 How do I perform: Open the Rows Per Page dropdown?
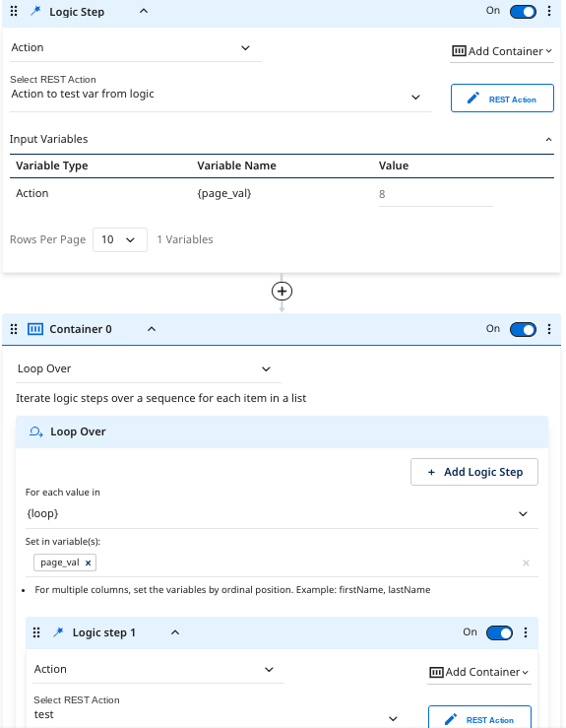[120, 239]
